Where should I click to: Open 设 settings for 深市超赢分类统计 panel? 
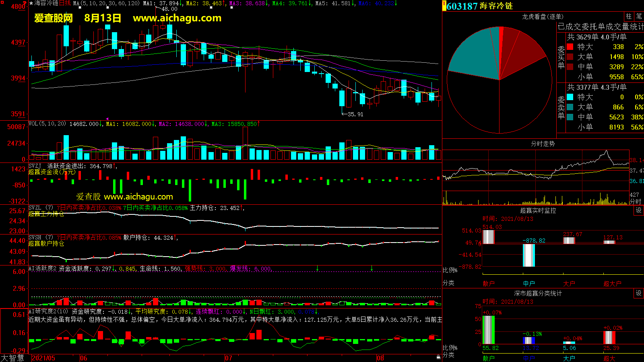pos(639,293)
